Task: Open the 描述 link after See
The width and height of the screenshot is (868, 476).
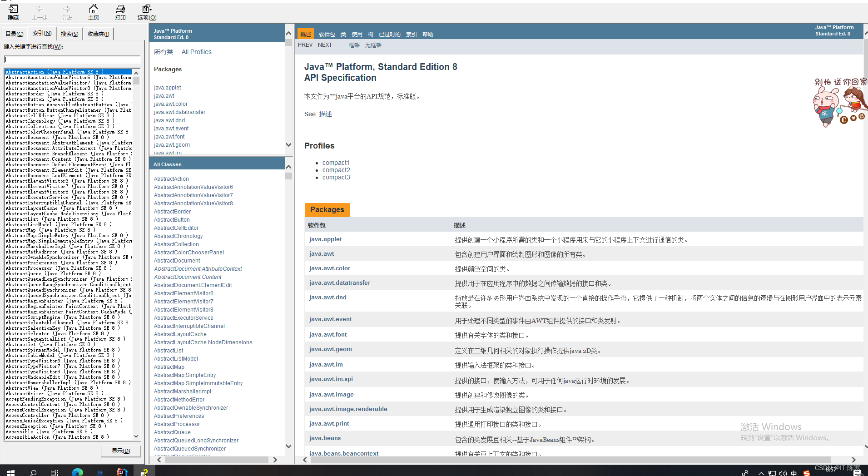Action: tap(325, 114)
